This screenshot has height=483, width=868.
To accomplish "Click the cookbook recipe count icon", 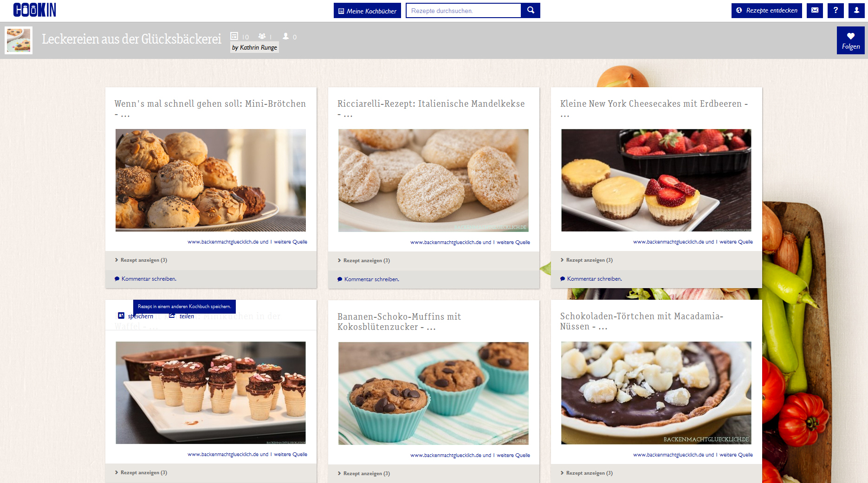I will (234, 36).
